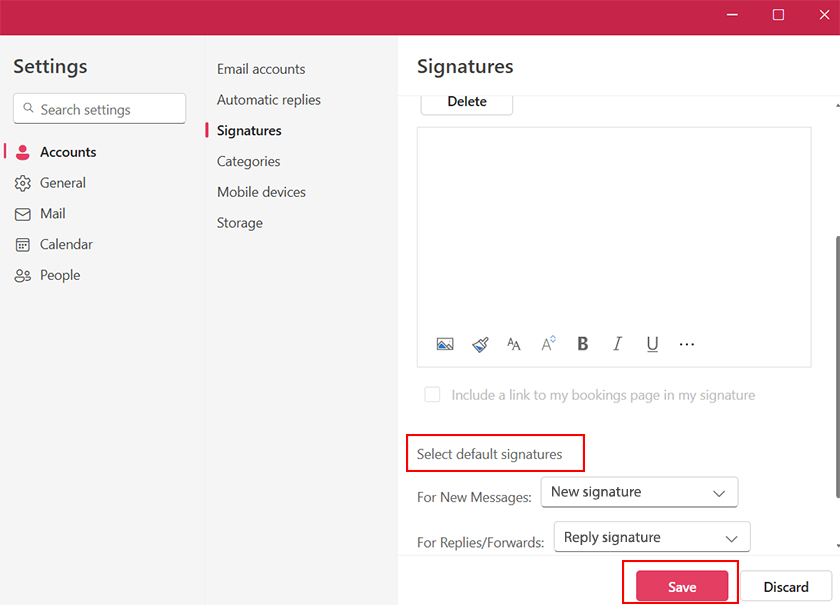Click the Delete signature button

coord(467,101)
